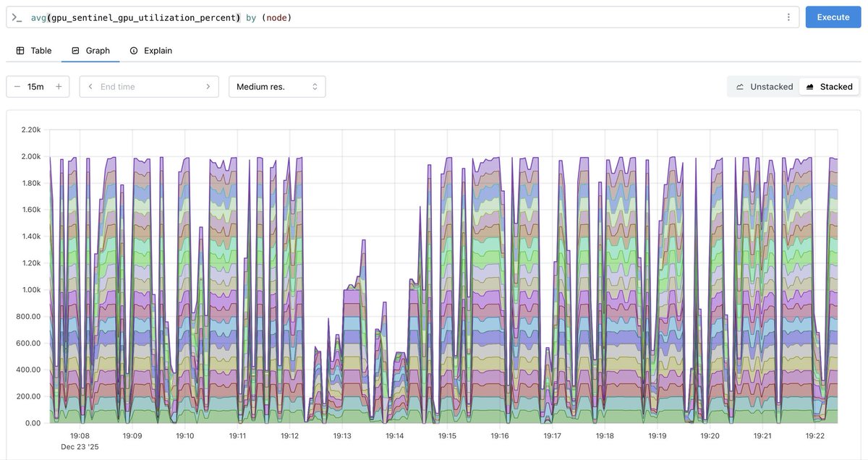This screenshot has height=460, width=868.
Task: Open the Medium res. resolution dropdown
Action: coord(277,87)
